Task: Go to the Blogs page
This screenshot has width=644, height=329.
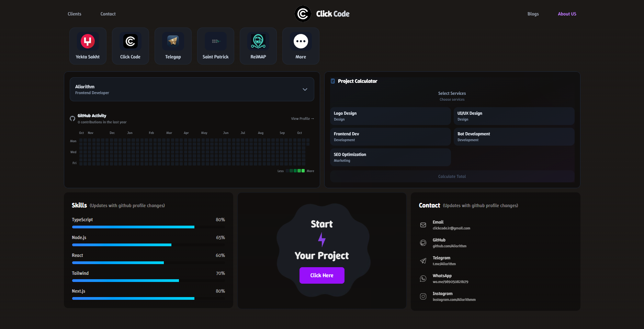Action: point(533,14)
